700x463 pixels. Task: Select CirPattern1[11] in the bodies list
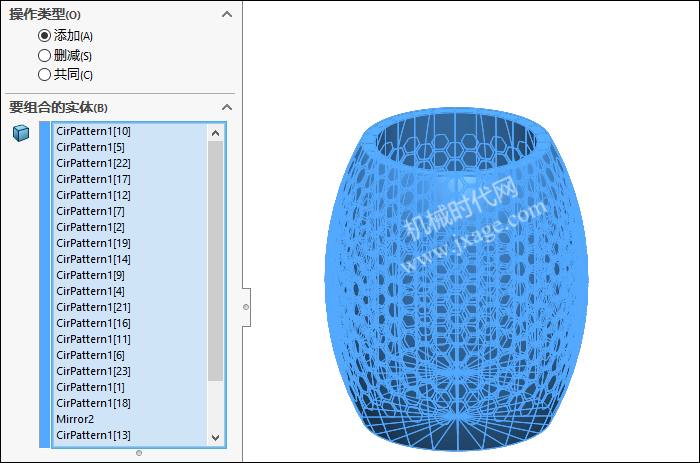[130, 339]
